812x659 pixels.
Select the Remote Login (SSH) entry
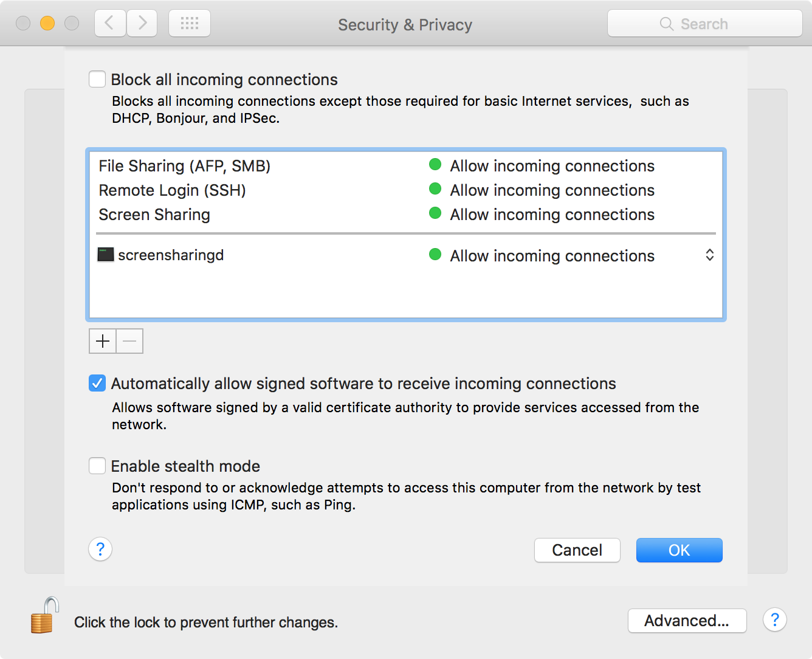click(x=172, y=190)
